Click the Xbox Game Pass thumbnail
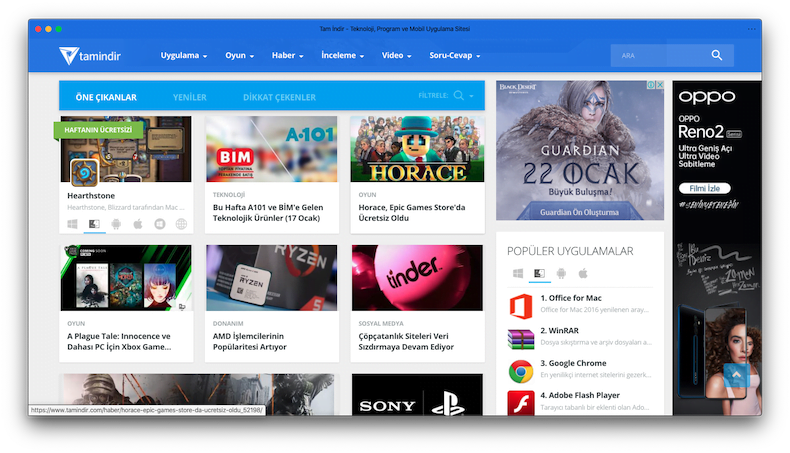Viewport: 790px width, 453px height. pyautogui.click(x=126, y=278)
